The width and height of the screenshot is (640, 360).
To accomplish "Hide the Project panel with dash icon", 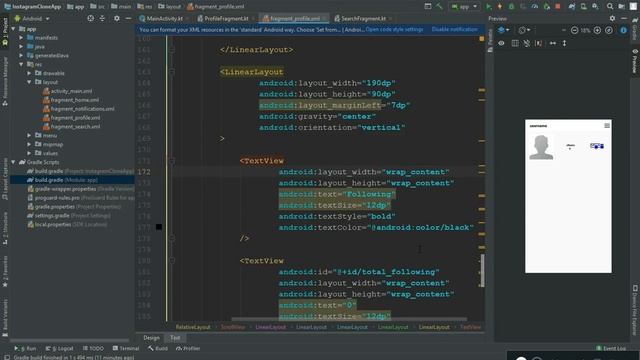I will click(129, 18).
